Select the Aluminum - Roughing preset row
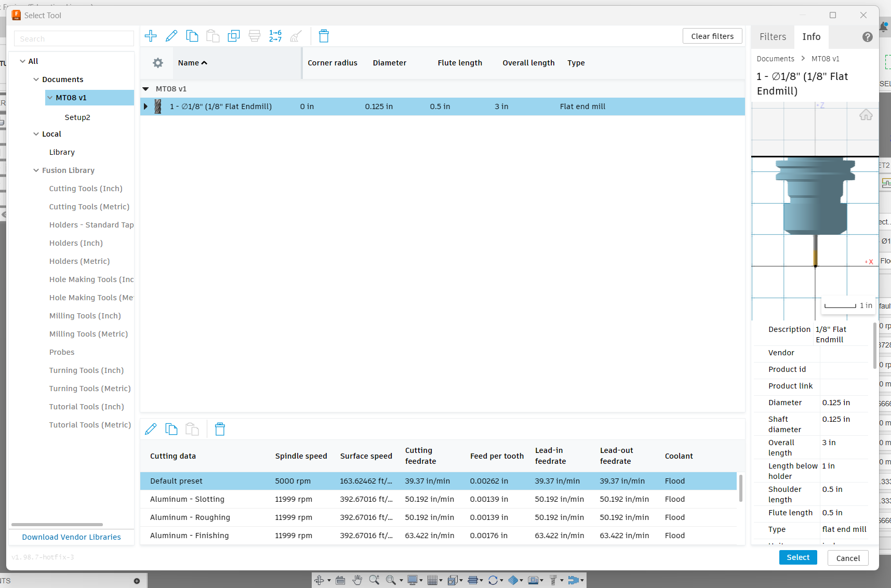 click(x=438, y=517)
